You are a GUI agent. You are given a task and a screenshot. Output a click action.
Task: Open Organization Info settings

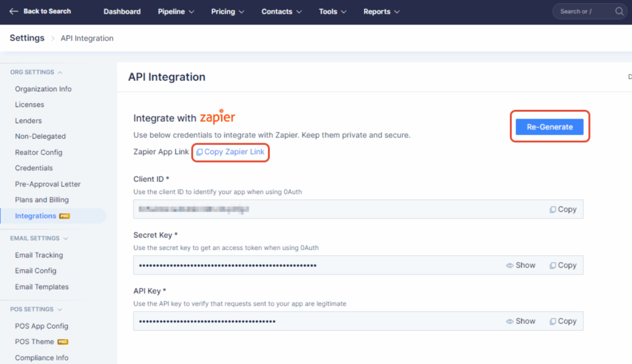43,89
